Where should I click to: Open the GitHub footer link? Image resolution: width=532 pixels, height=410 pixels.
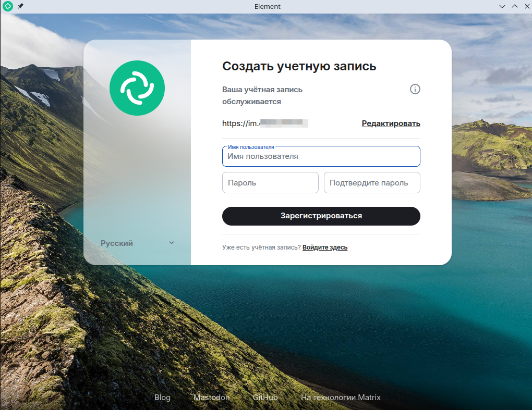point(265,397)
